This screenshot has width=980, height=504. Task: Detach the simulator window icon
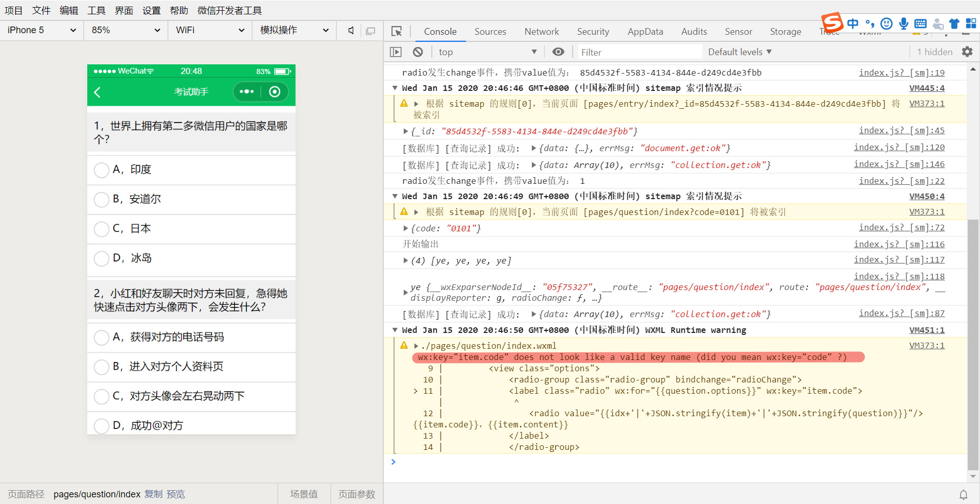(371, 31)
